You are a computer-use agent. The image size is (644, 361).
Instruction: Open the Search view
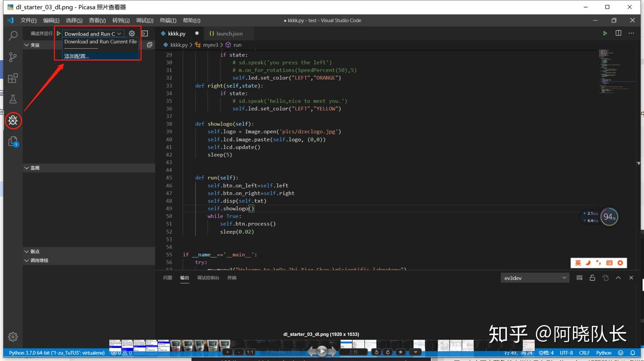click(x=13, y=35)
